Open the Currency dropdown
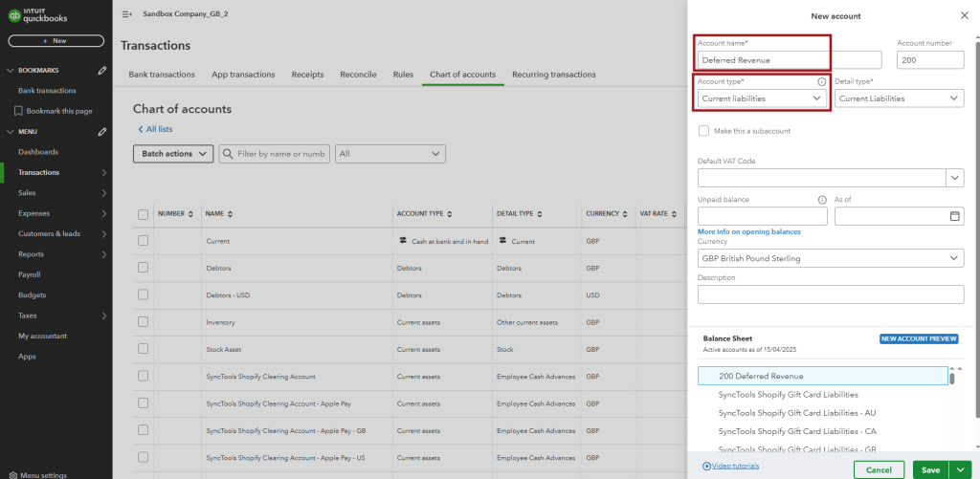980x479 pixels. pos(831,259)
